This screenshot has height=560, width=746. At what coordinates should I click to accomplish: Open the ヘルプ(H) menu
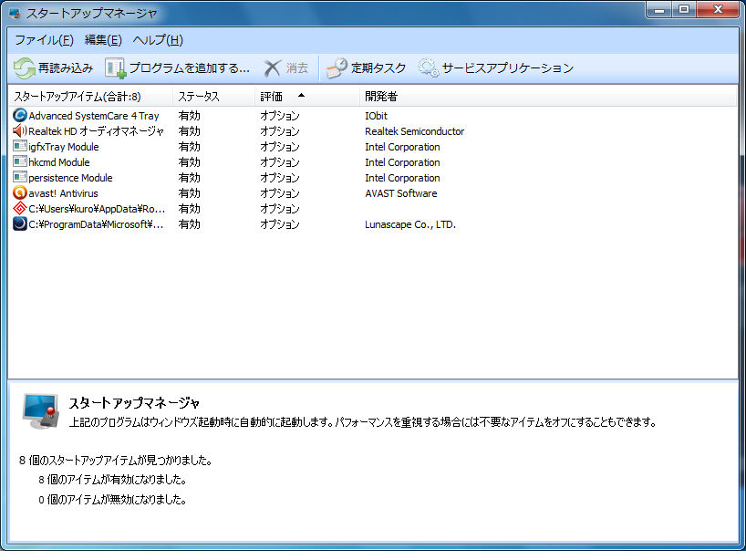[x=158, y=40]
